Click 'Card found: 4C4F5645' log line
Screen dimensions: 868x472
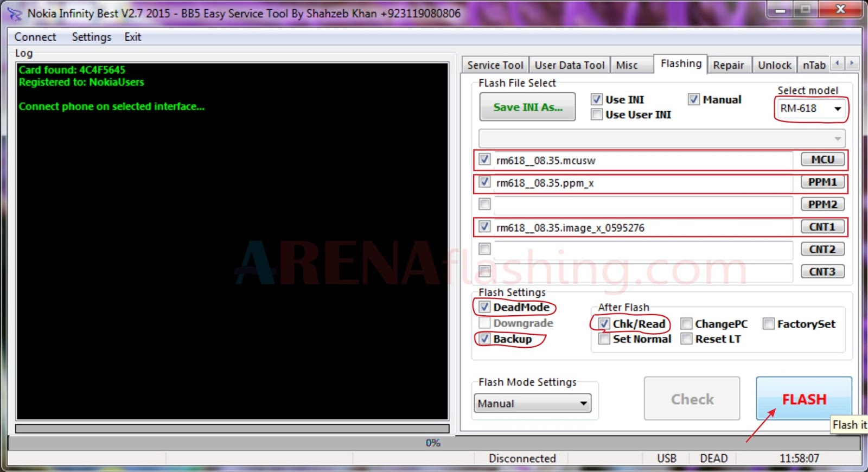pos(72,70)
